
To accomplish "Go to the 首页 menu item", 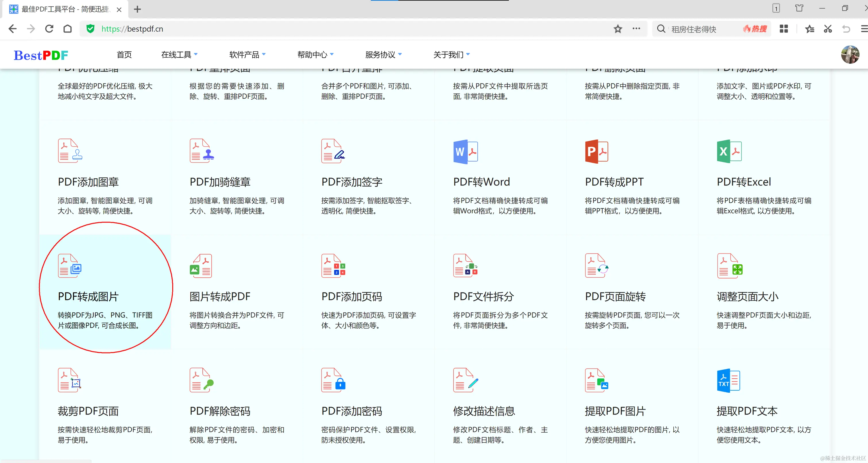I will [x=124, y=55].
